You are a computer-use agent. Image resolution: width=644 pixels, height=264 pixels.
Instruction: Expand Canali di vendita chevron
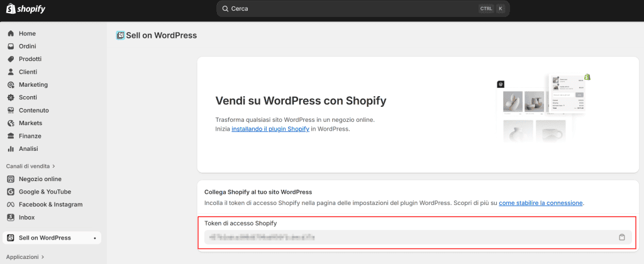(54, 167)
